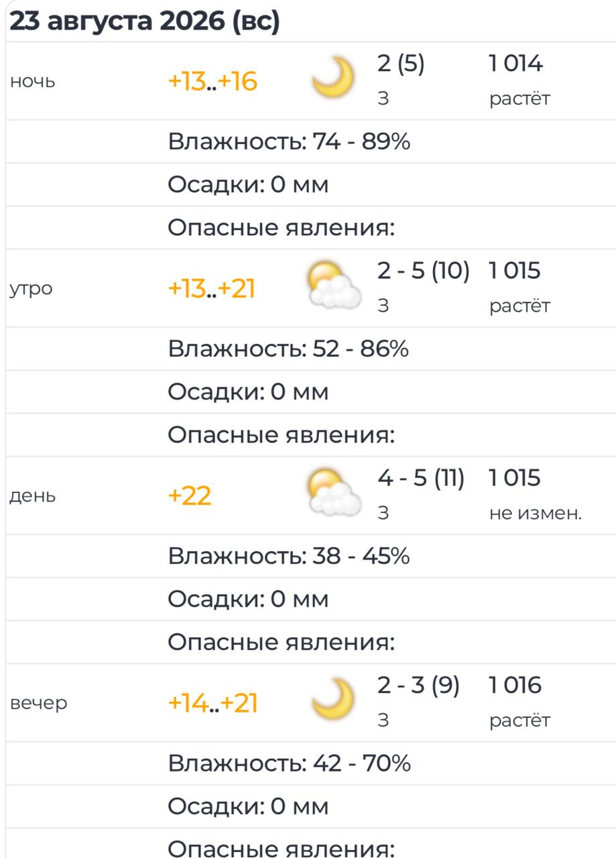This screenshot has width=616, height=858.
Task: Click the день row label
Action: tap(33, 497)
